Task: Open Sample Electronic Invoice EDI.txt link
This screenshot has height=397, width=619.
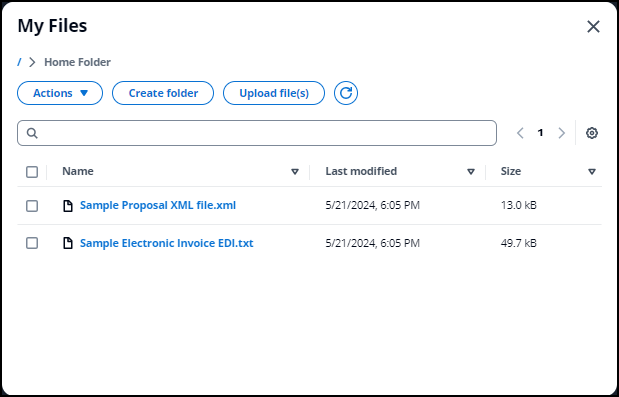Action: pos(167,243)
